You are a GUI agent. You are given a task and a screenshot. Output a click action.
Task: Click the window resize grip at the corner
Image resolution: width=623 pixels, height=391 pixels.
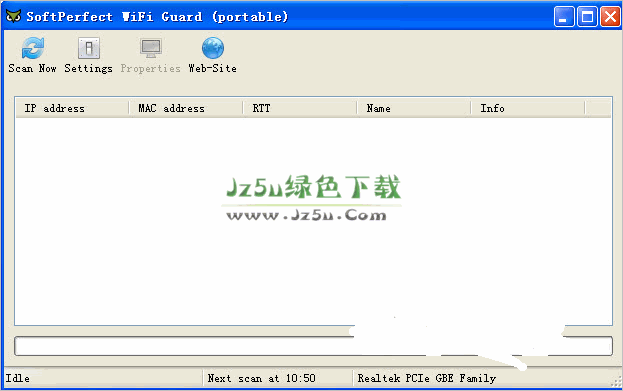pos(616,382)
